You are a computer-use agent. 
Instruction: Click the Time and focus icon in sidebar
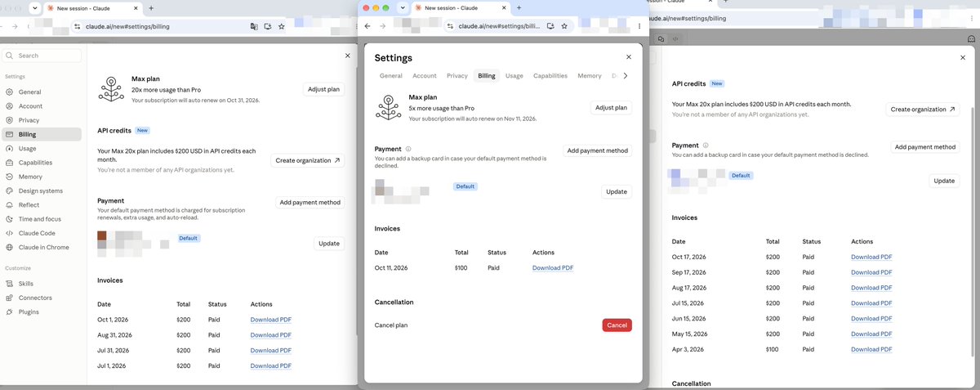pos(10,219)
